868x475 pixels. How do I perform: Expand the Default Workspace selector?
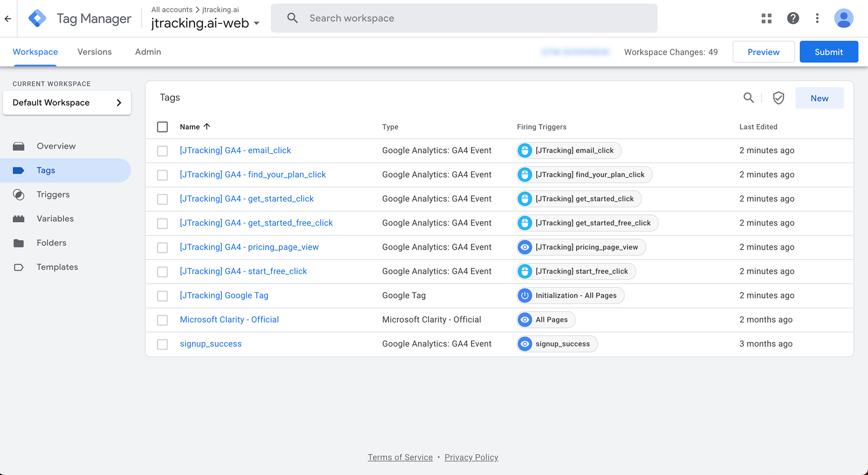[67, 103]
